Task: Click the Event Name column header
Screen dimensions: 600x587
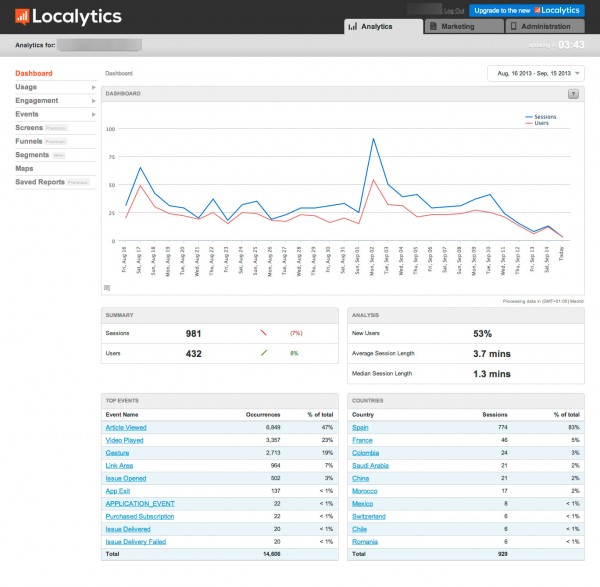Action: [x=122, y=414]
